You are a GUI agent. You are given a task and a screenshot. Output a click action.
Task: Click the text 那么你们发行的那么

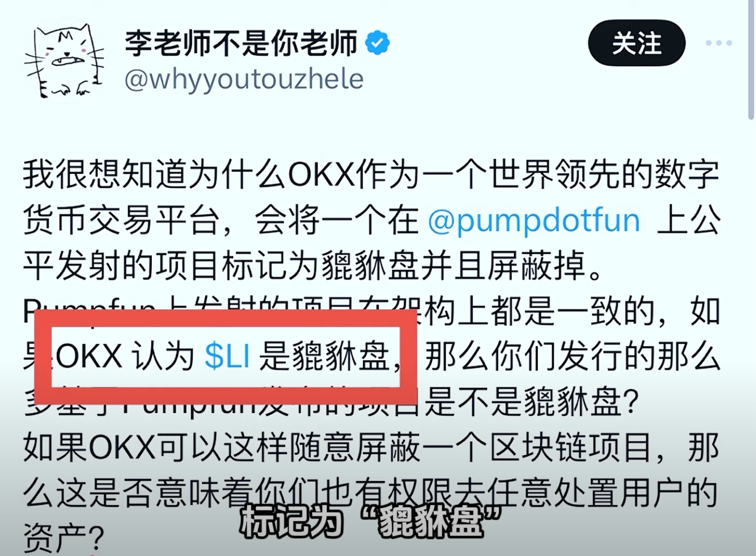(572, 356)
